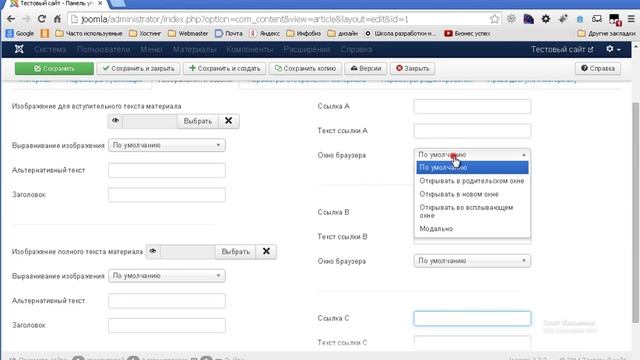Clear full text image with the X button
Screen dimensions: 640x360
[266, 251]
